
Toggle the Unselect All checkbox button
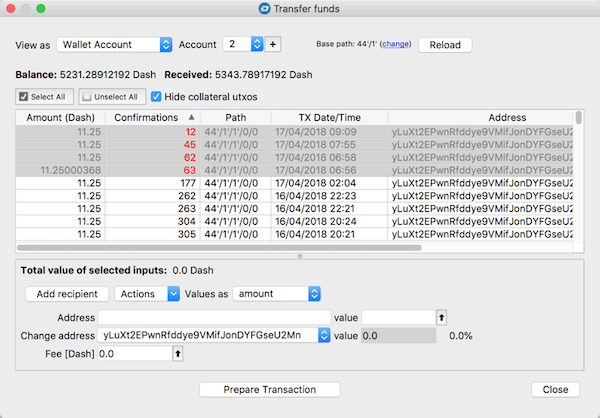click(x=112, y=97)
